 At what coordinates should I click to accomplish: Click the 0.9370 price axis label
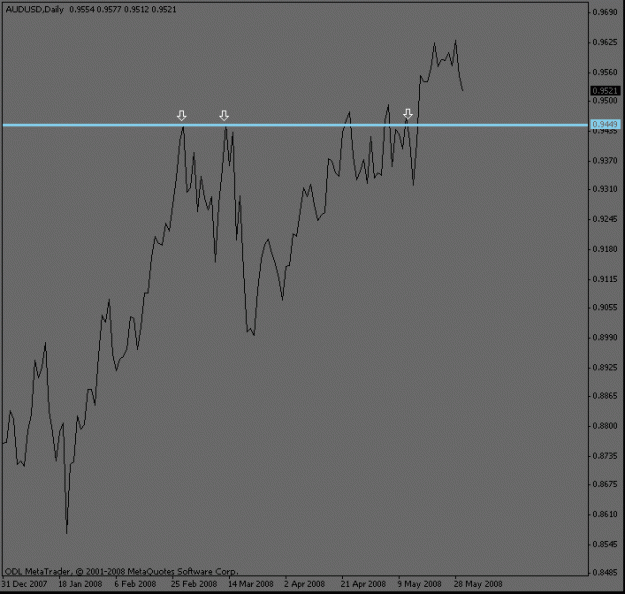pos(605,160)
